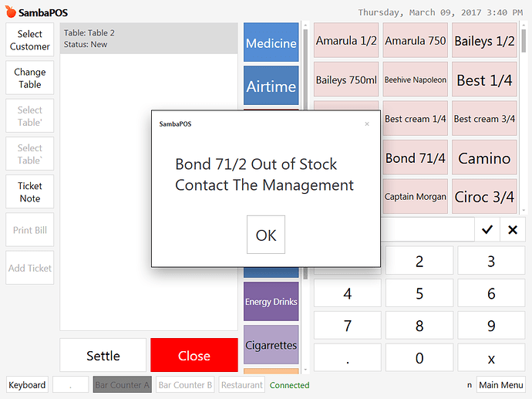
Task: Select the Airtime category
Action: coord(271,86)
